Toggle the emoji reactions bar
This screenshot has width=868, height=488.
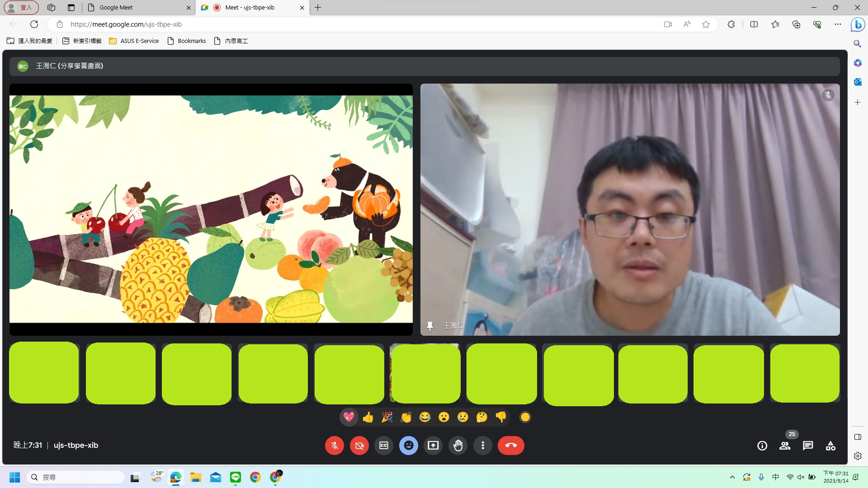click(409, 446)
